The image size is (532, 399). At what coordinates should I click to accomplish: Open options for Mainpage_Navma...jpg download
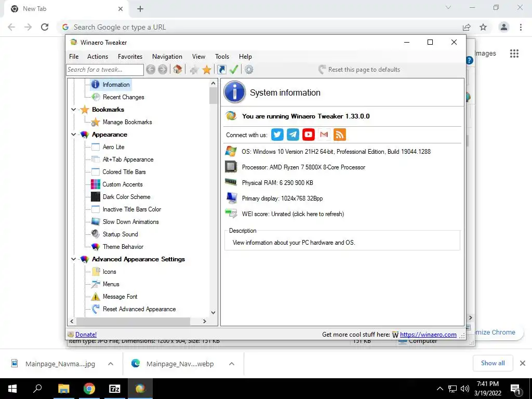111,364
